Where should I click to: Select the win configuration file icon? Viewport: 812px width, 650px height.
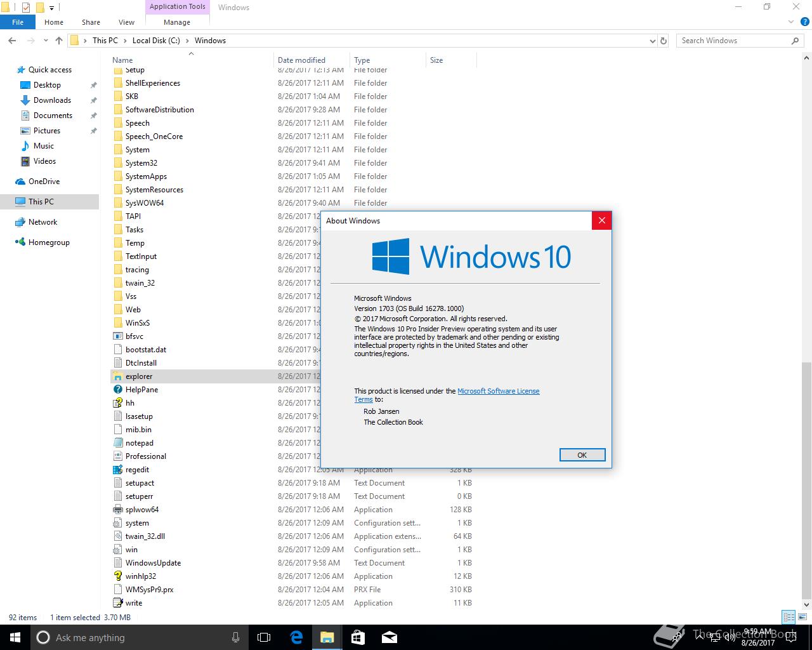tap(117, 550)
